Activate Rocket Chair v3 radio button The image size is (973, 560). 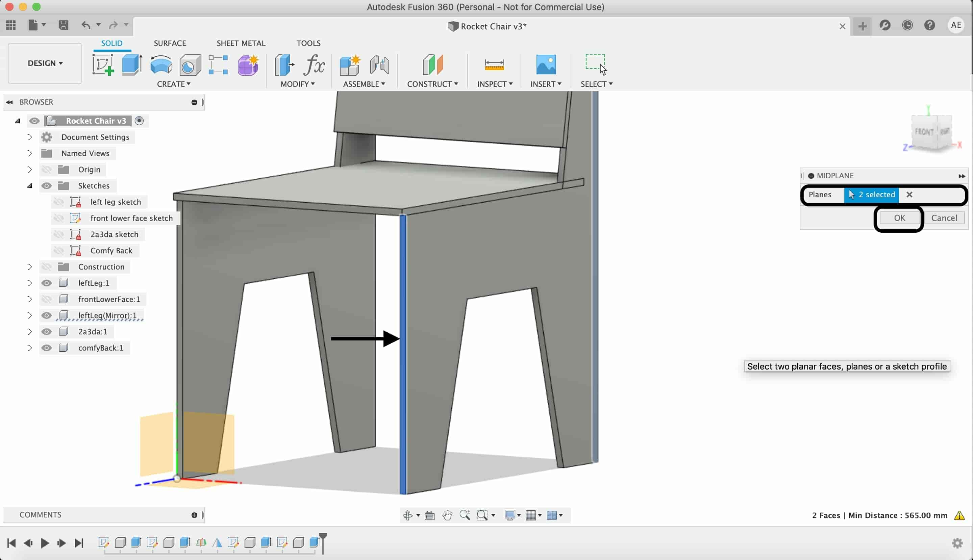click(139, 121)
